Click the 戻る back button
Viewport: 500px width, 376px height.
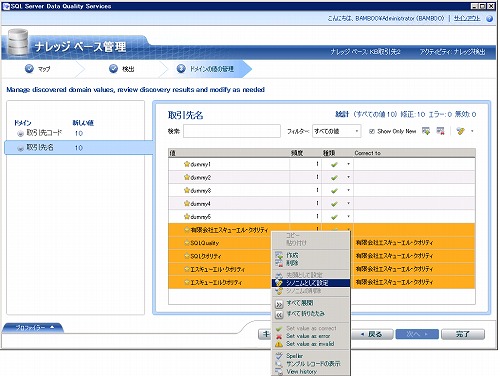coord(372,334)
